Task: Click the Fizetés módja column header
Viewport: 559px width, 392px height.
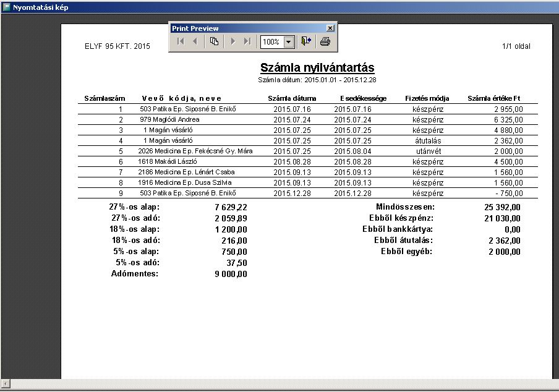Action: pos(427,98)
